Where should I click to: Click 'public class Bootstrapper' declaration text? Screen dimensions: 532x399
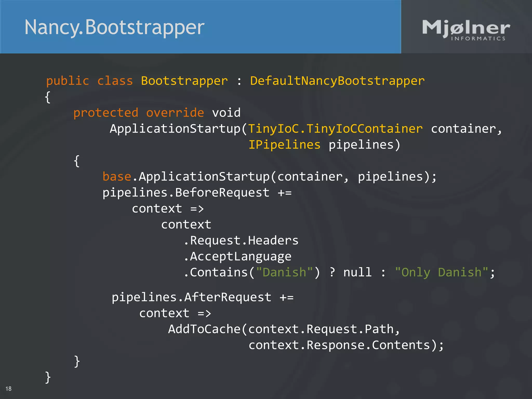pyautogui.click(x=137, y=81)
